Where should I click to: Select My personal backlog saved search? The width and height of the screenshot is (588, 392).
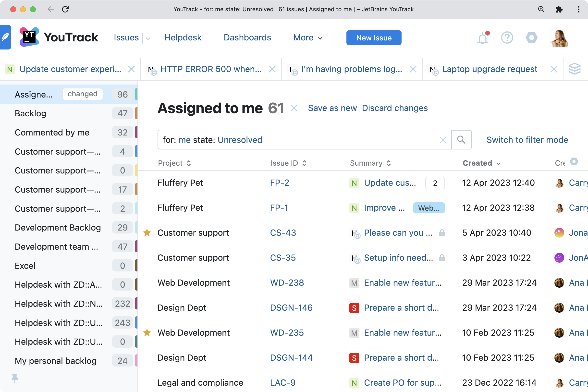click(x=69, y=361)
